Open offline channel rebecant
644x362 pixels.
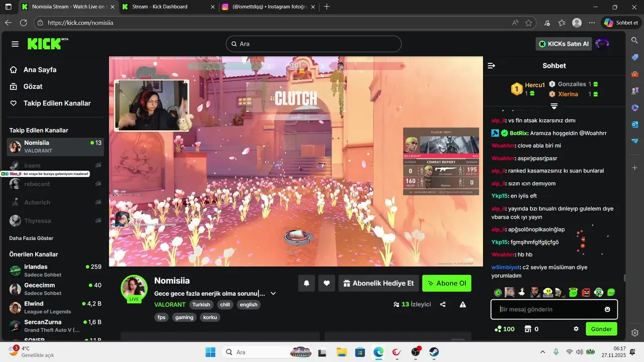point(56,184)
